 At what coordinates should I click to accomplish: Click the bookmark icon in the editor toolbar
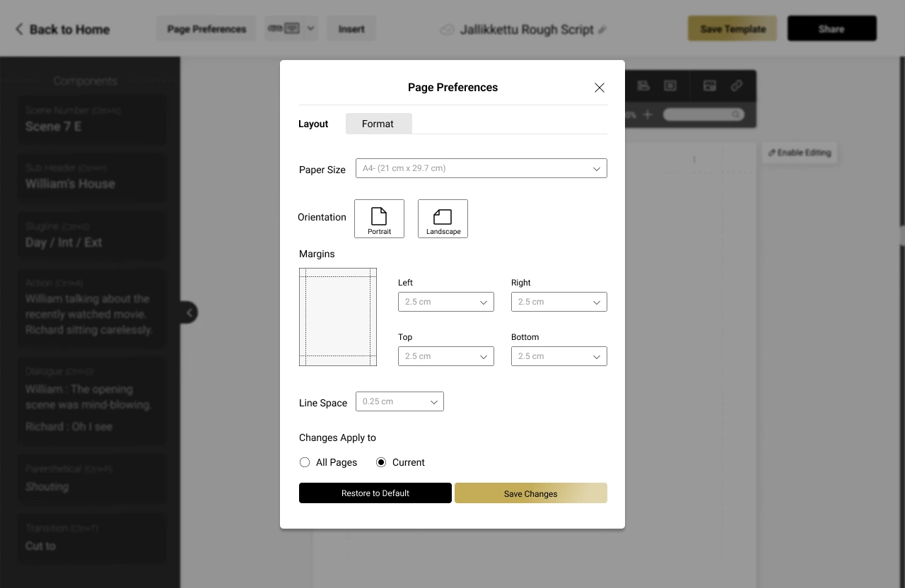pyautogui.click(x=643, y=86)
